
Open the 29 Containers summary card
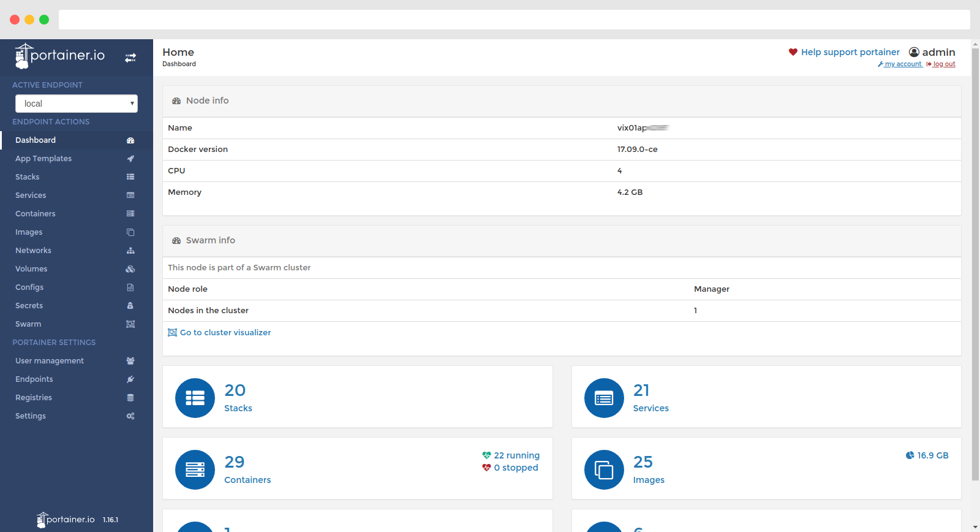pos(358,468)
